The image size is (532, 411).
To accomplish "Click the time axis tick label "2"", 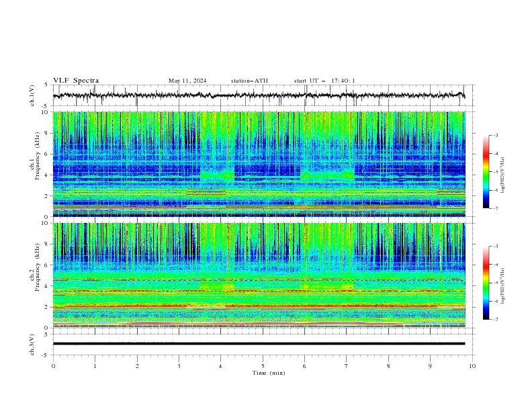I will pyautogui.click(x=137, y=366).
